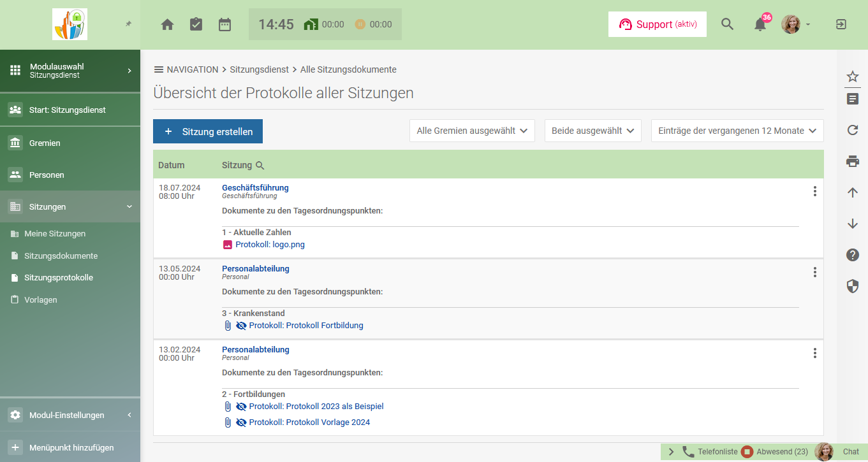
Task: Click image file icon of logo.png
Action: point(228,245)
